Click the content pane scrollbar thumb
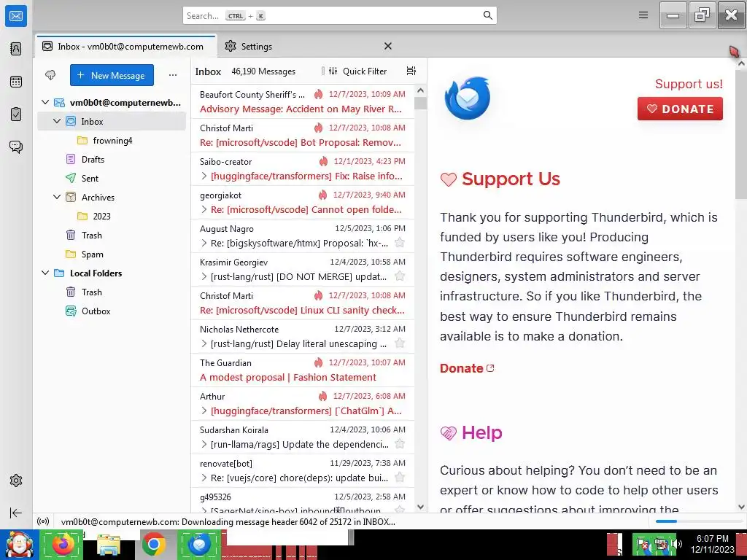747x560 pixels. click(741, 133)
